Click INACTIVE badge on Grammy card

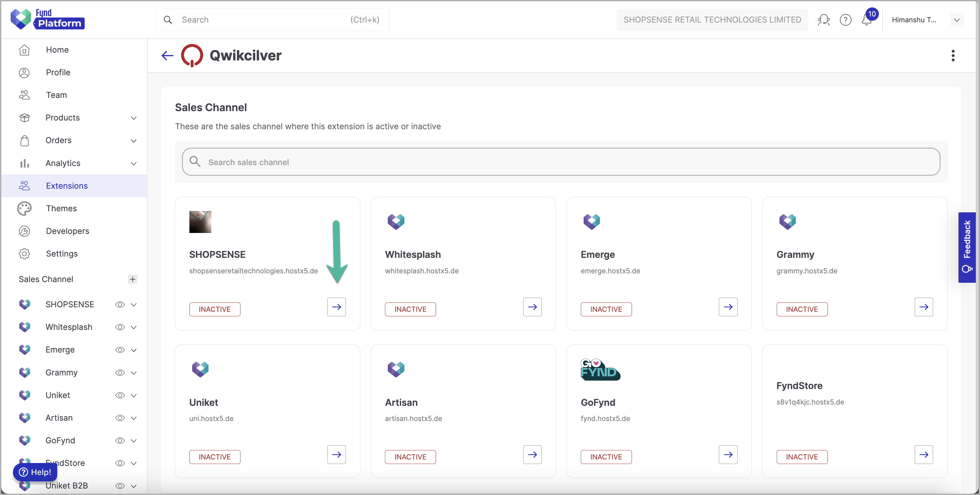tap(802, 309)
